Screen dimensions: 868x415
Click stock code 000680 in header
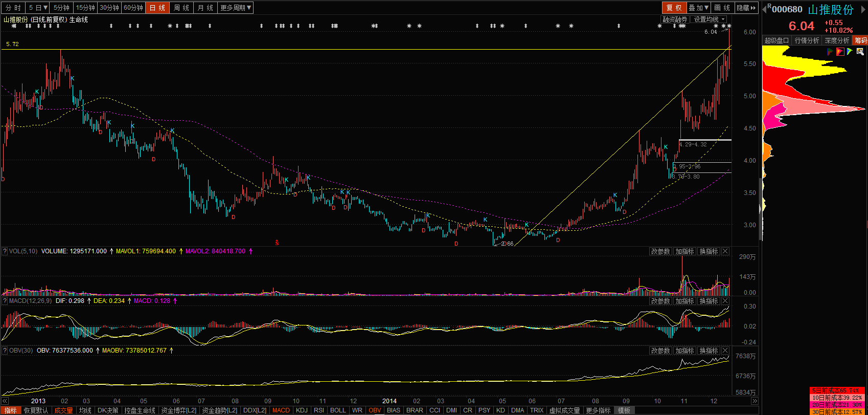(x=787, y=9)
